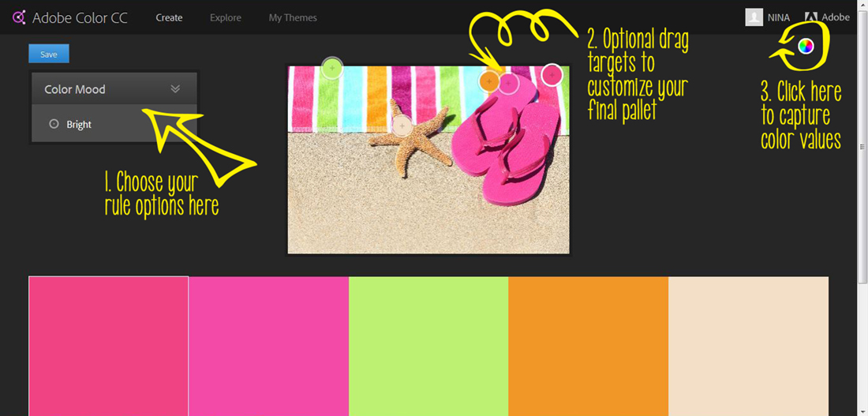868x416 pixels.
Task: Select the green color target on the image
Action: 331,68
